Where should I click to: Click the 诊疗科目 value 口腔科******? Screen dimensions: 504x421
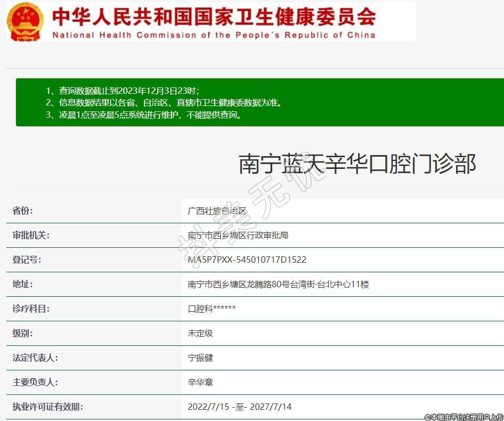212,309
